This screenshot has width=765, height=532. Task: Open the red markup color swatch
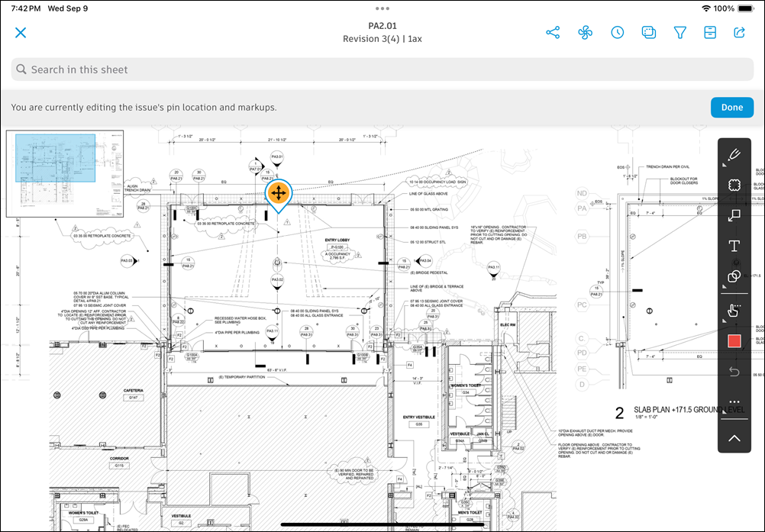coord(734,341)
